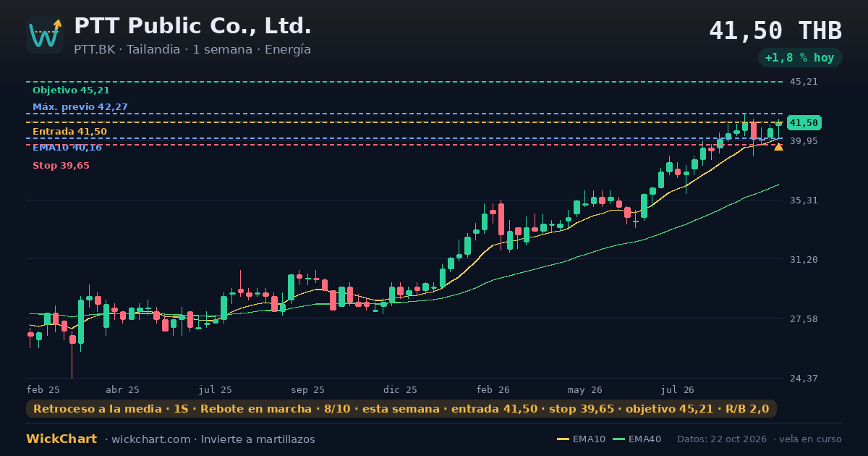Image resolution: width=868 pixels, height=456 pixels.
Task: Select the +1,8 % hoy badge
Action: pyautogui.click(x=800, y=58)
